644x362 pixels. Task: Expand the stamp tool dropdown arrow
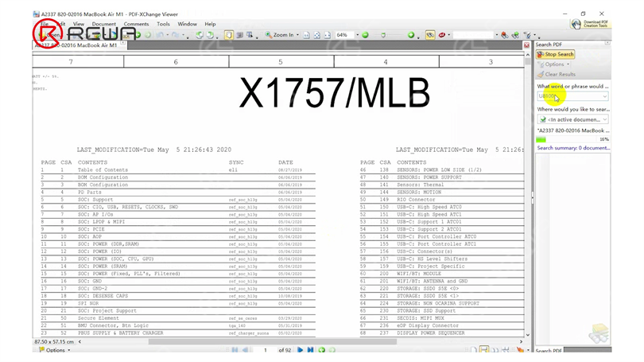coord(449,35)
